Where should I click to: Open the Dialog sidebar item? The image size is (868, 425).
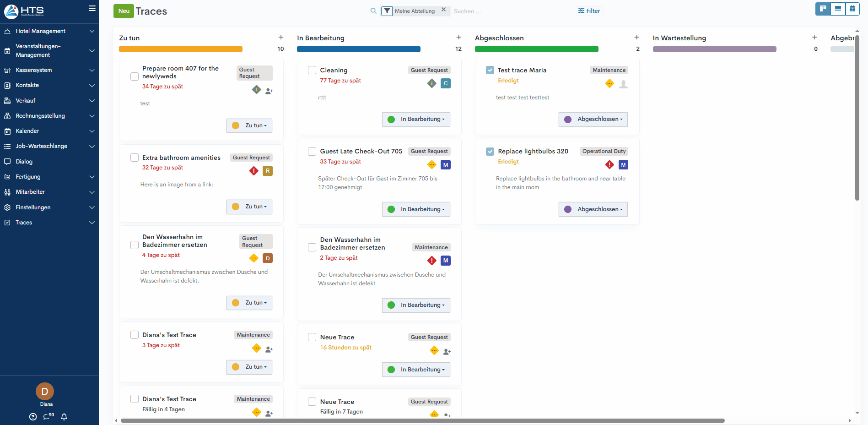[x=24, y=162]
